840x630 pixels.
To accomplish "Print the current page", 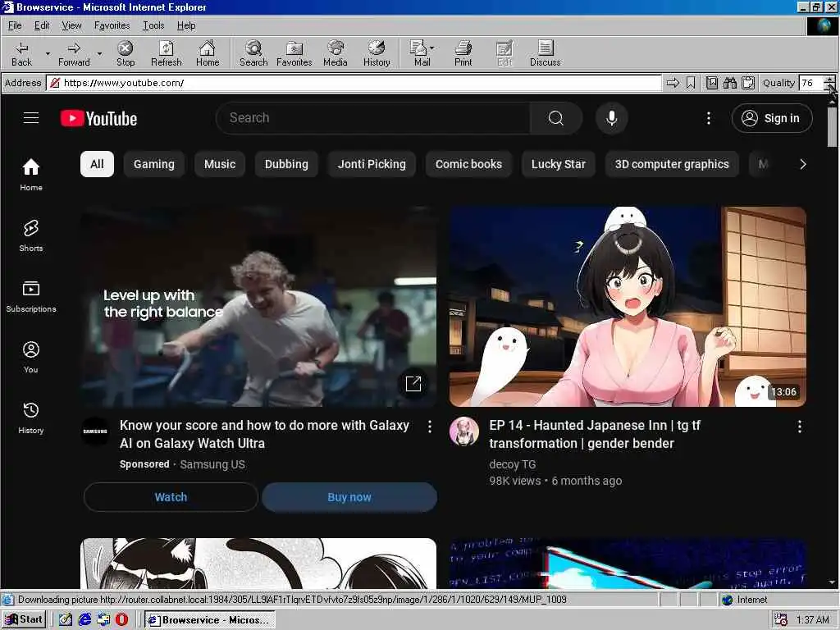I will pyautogui.click(x=463, y=53).
